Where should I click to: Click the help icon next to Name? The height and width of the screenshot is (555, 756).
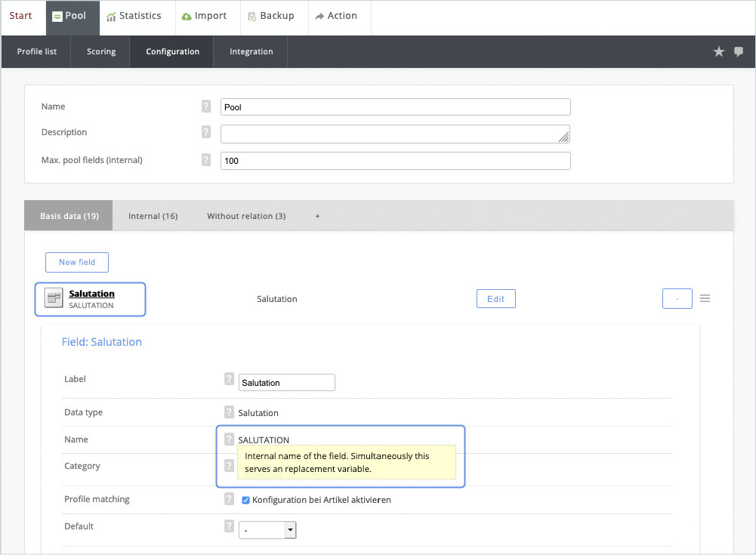click(x=206, y=107)
